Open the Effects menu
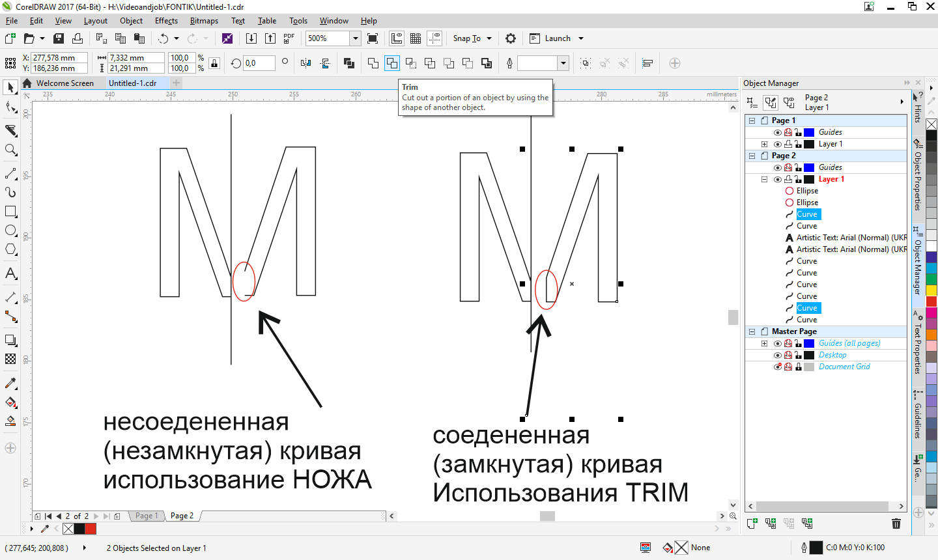 pos(166,21)
